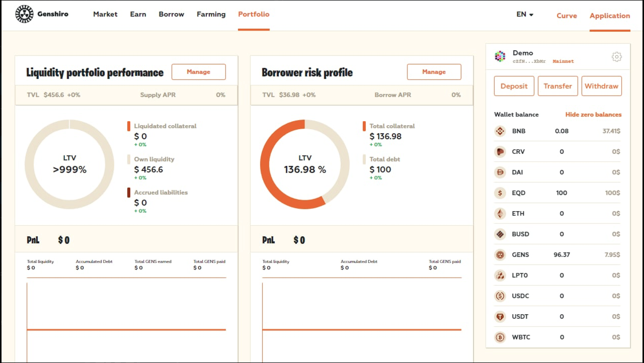
Task: Click Manage in Borrower risk profile
Action: (x=434, y=72)
